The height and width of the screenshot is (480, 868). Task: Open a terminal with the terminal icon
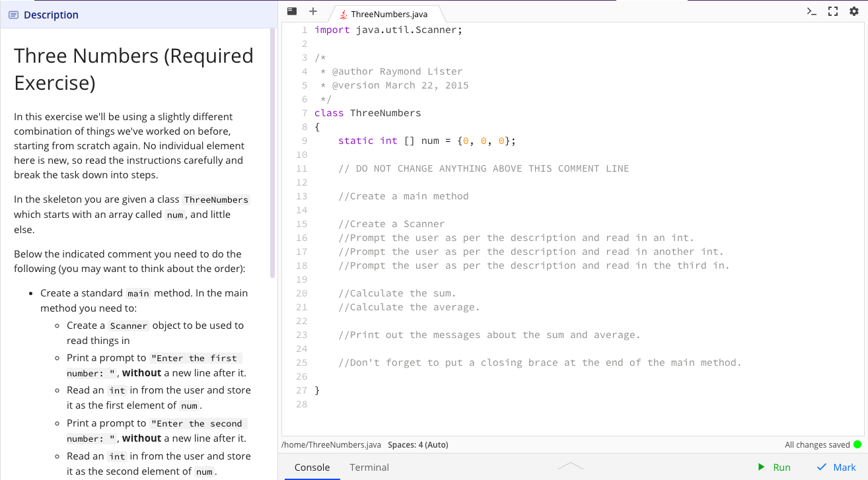click(x=811, y=11)
